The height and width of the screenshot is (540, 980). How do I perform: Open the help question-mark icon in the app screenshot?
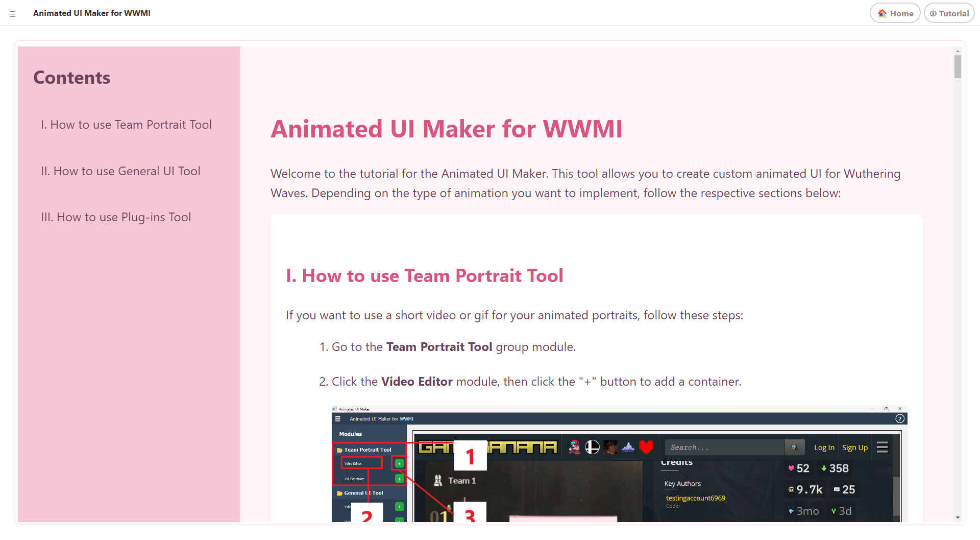(x=900, y=418)
